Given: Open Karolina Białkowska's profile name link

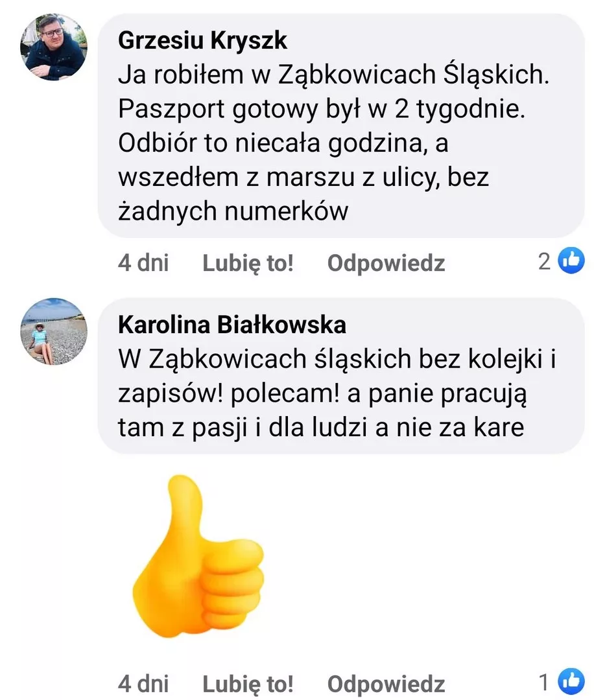Looking at the screenshot, I should point(231,325).
